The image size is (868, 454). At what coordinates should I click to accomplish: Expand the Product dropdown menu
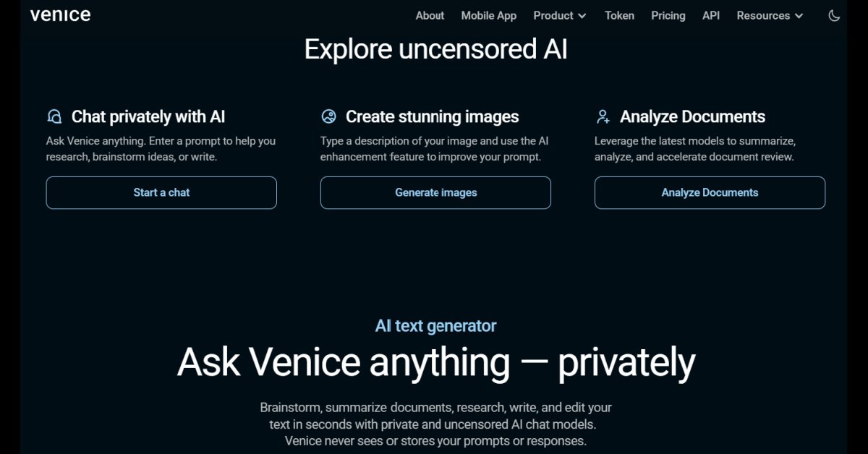pos(559,15)
